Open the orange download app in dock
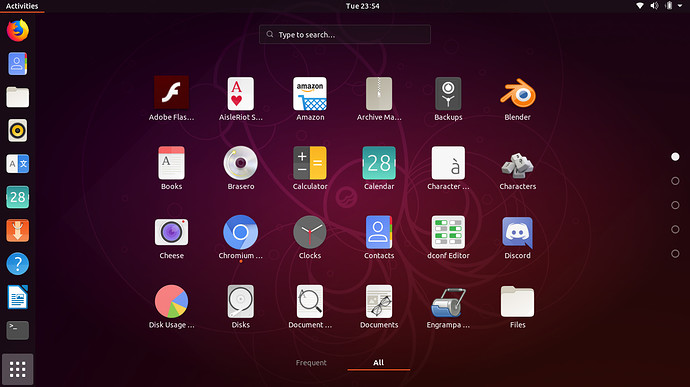 18,230
